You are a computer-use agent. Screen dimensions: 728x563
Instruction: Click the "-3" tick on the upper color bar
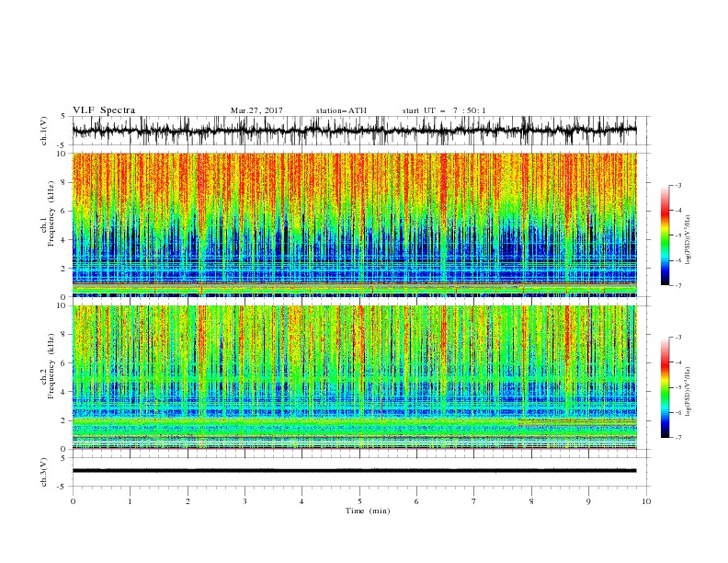677,185
